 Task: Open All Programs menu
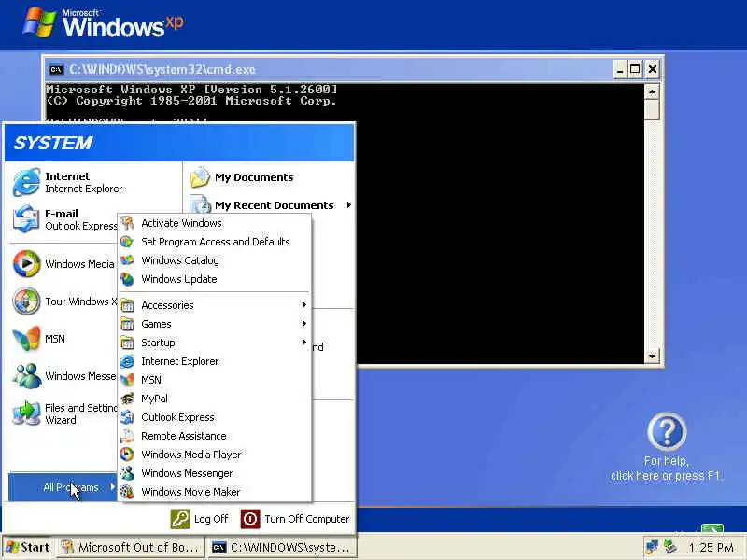(x=63, y=487)
